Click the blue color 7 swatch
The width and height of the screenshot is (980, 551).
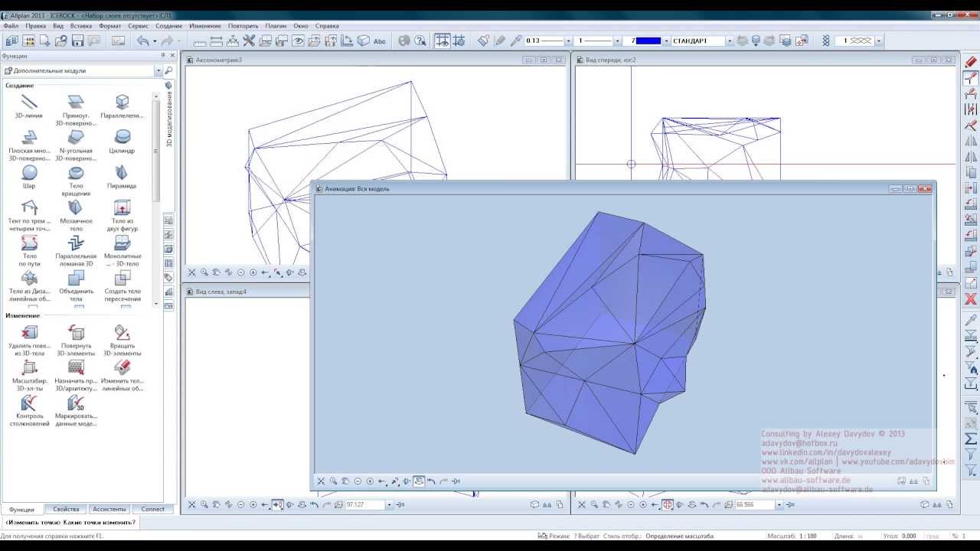[x=648, y=41]
